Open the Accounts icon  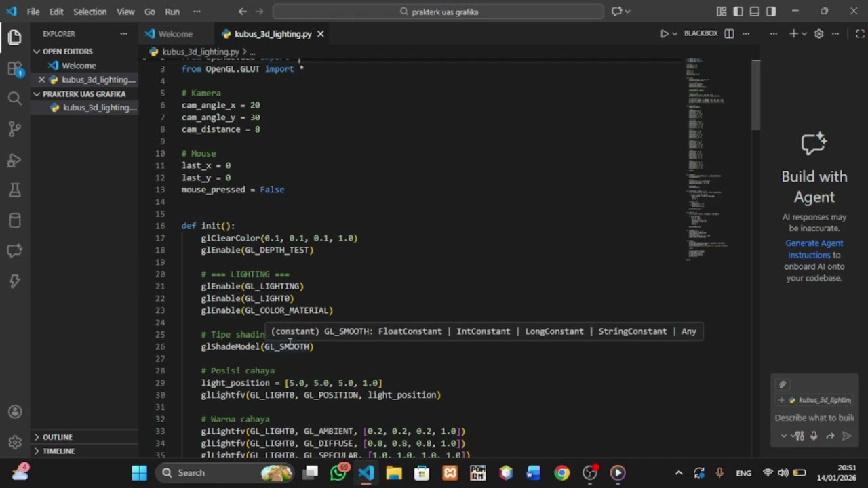[15, 412]
